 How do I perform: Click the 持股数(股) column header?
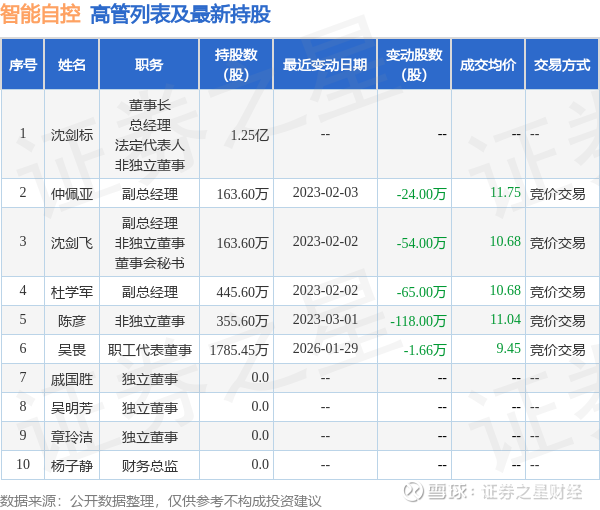point(236,65)
